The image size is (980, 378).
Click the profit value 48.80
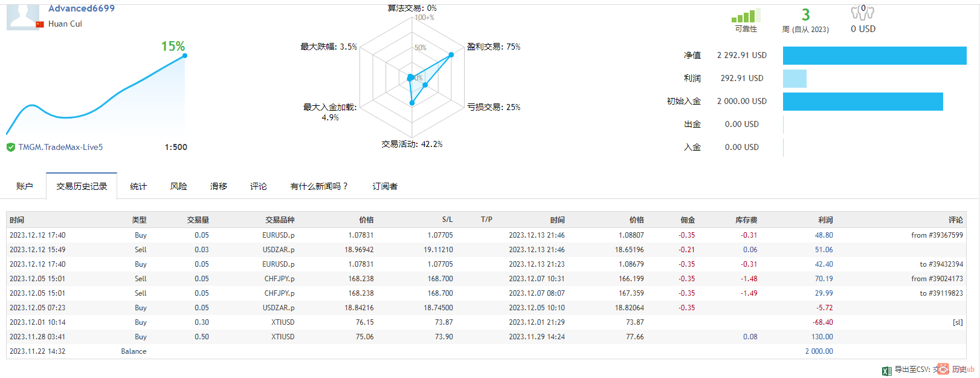click(824, 235)
